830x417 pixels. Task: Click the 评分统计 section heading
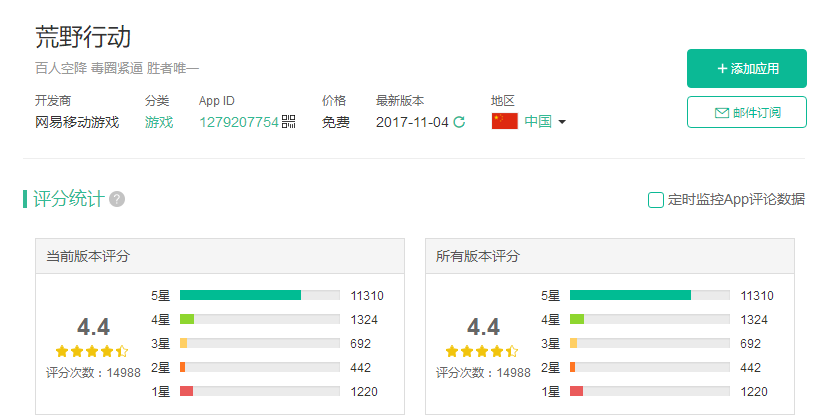[x=69, y=199]
